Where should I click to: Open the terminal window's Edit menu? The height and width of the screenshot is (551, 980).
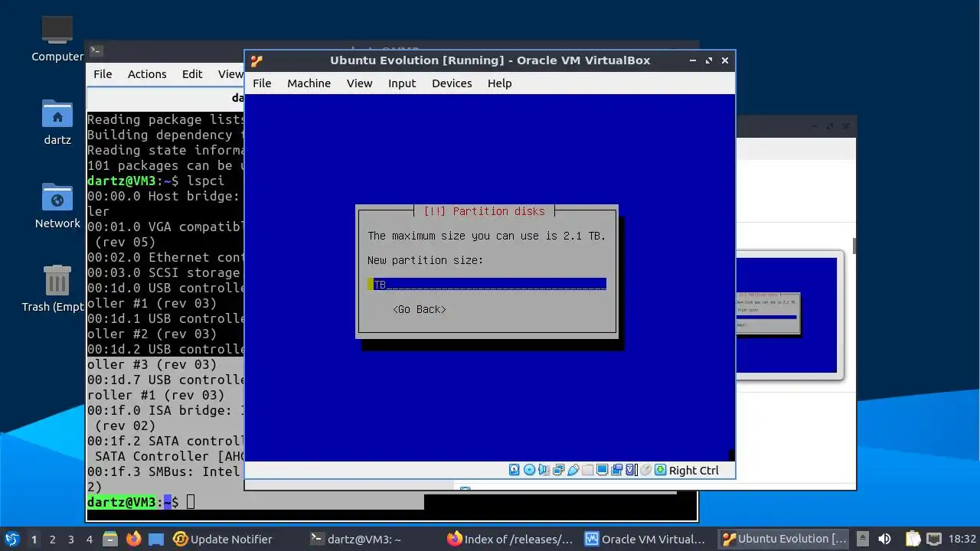pos(192,74)
